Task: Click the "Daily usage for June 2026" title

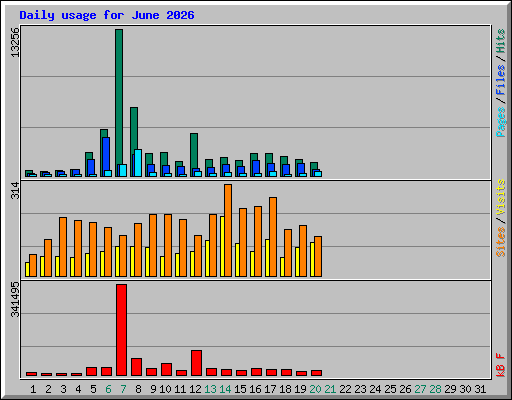Action: pyautogui.click(x=107, y=15)
